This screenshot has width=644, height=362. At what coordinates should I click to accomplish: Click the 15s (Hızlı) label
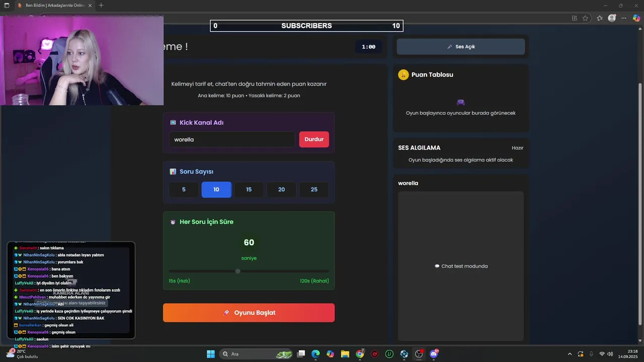tap(180, 281)
